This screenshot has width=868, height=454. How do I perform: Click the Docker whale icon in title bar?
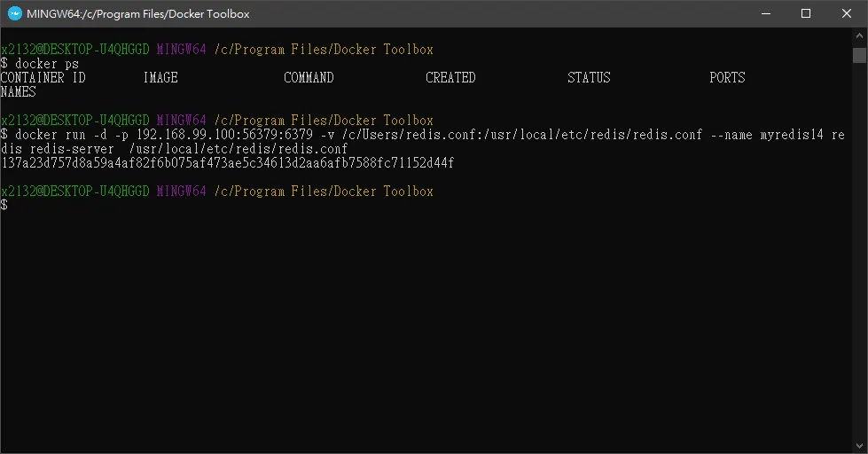tap(15, 14)
